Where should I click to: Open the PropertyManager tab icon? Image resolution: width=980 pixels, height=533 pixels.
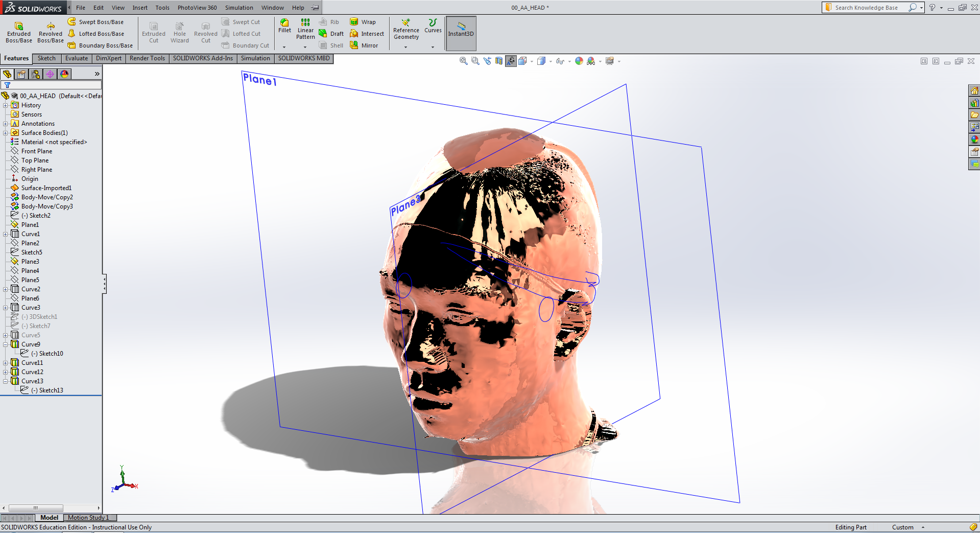tap(21, 74)
